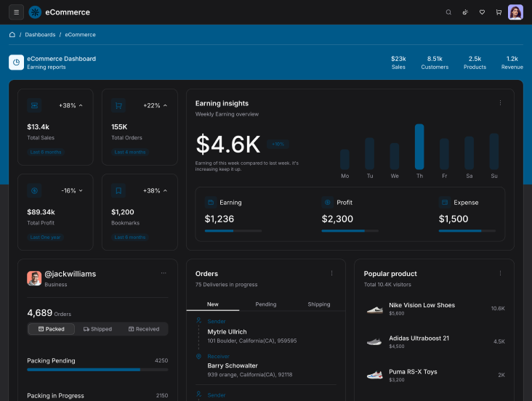Click the Packing Pending progress bar
Viewport: 532px width, 401px height.
(x=97, y=370)
